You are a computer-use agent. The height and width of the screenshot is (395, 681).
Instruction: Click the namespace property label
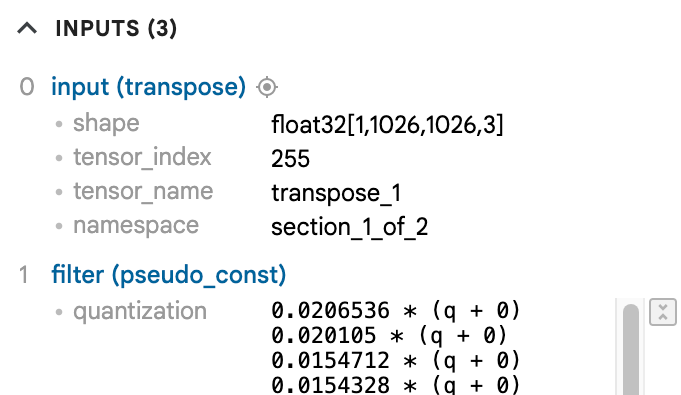pyautogui.click(x=136, y=226)
